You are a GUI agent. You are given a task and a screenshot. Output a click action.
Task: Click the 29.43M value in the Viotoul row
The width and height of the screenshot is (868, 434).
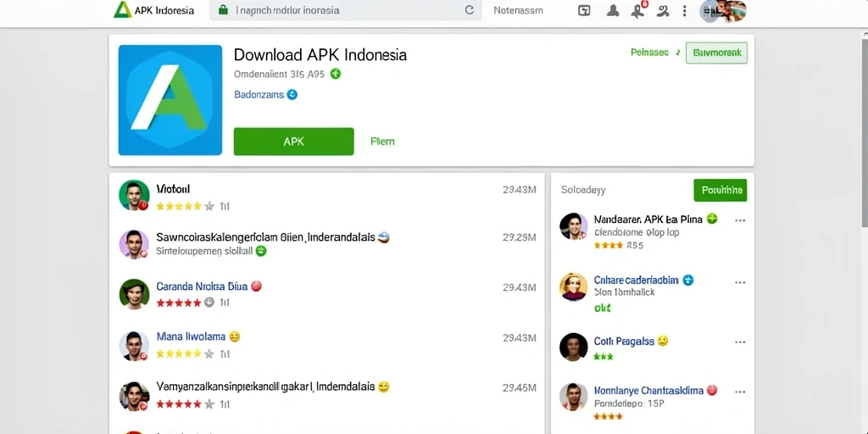point(520,190)
